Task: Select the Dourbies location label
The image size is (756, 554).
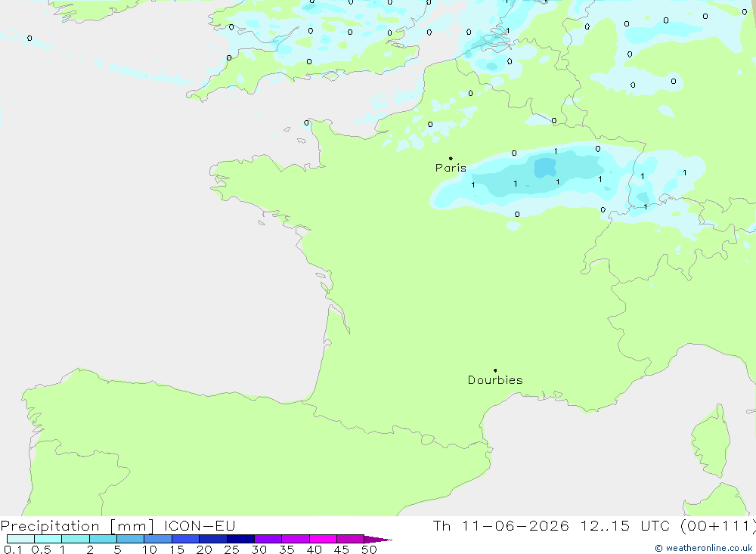Action: tap(495, 380)
